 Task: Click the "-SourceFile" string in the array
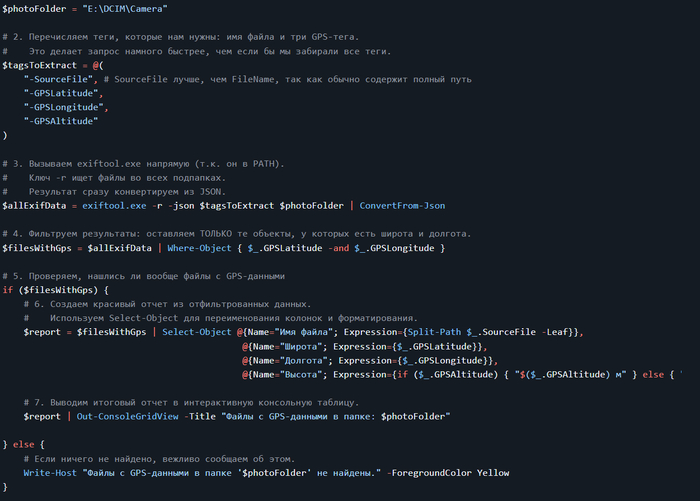click(x=55, y=78)
